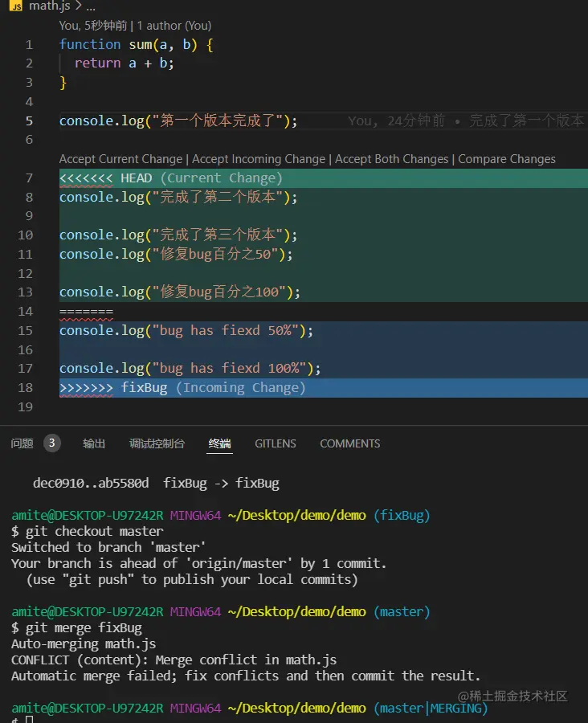Viewport: 588px width, 723px height.
Task: Click console.log "修复bug百分之50" line
Action: 176,254
